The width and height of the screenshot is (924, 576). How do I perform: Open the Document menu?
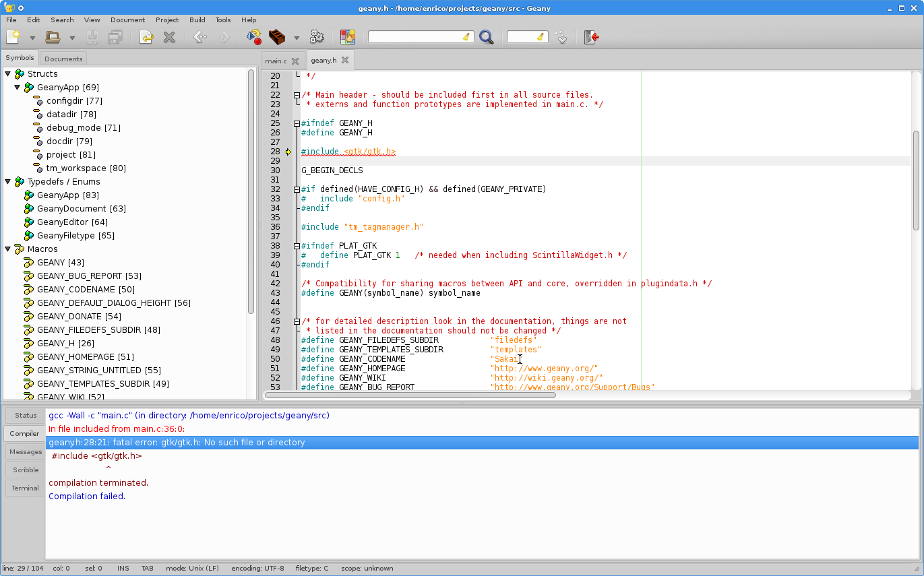click(x=128, y=20)
